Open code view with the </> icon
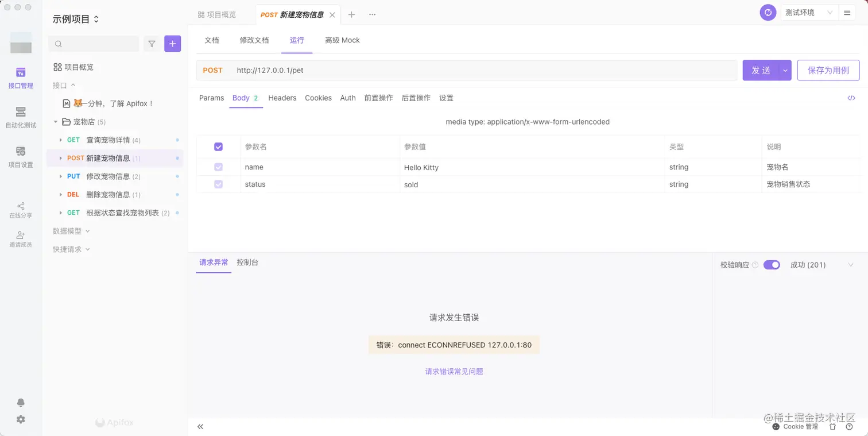 click(x=851, y=98)
